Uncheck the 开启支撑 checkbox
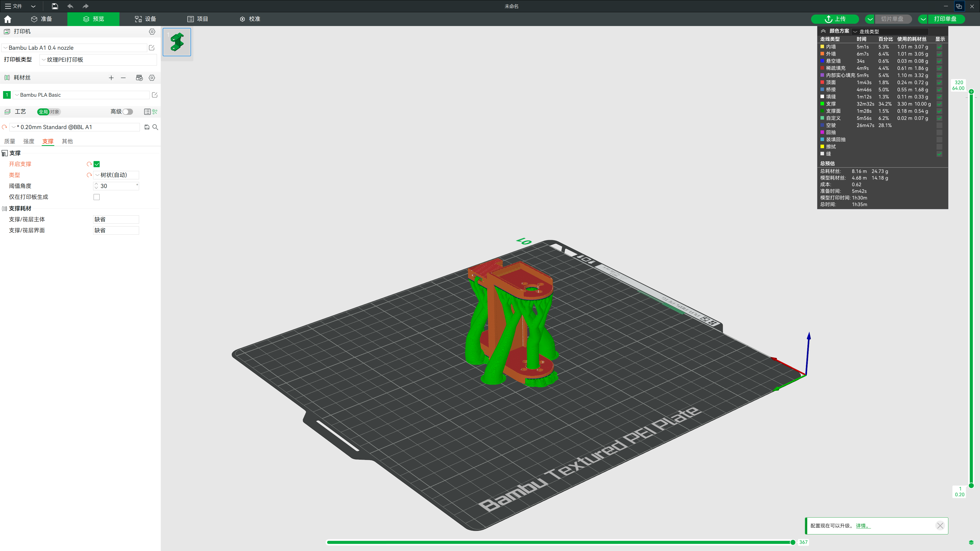The image size is (980, 551). coord(97,164)
